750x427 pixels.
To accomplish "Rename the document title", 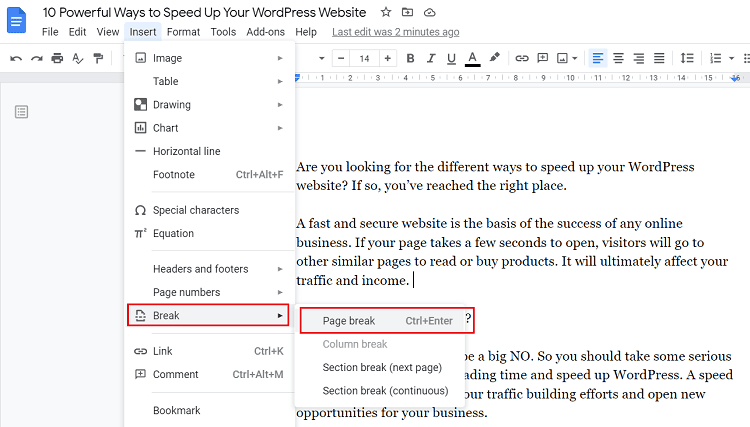I will click(204, 12).
